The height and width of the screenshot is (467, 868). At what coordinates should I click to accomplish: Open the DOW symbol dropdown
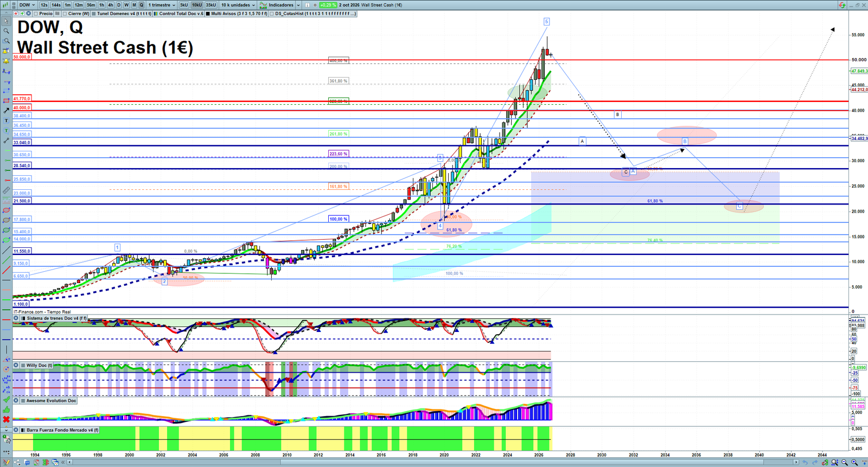pos(27,5)
